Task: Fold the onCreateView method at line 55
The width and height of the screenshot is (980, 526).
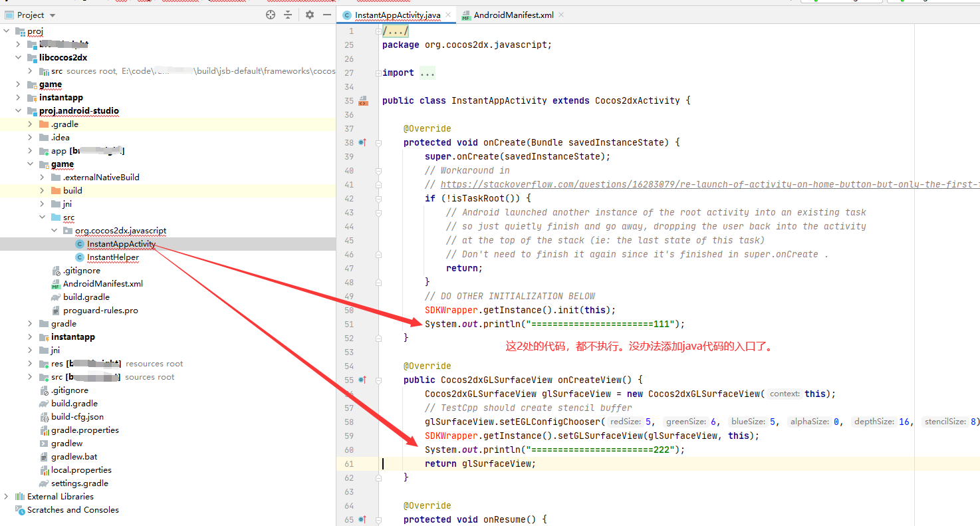Action: tap(378, 380)
